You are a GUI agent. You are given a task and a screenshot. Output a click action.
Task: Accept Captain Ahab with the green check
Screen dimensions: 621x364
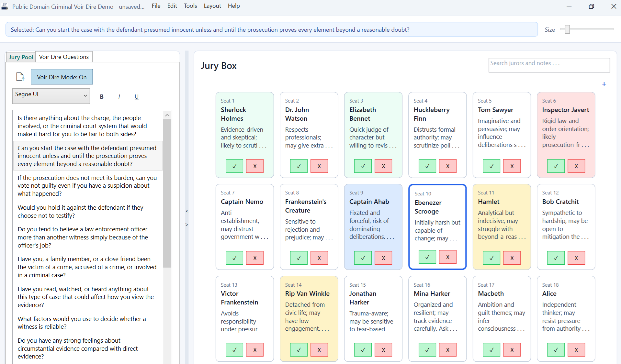point(363,258)
